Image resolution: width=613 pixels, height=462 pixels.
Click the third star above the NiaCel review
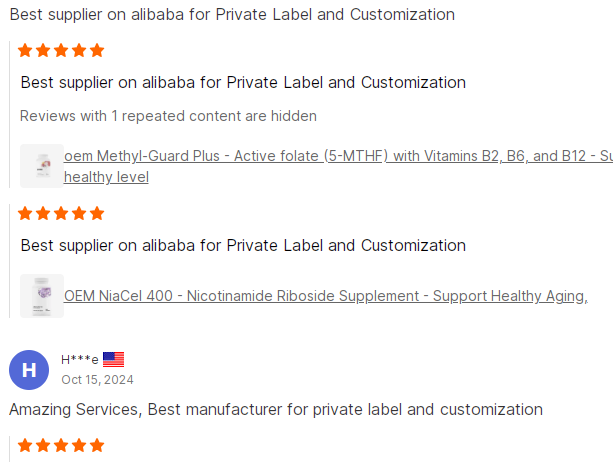click(61, 213)
